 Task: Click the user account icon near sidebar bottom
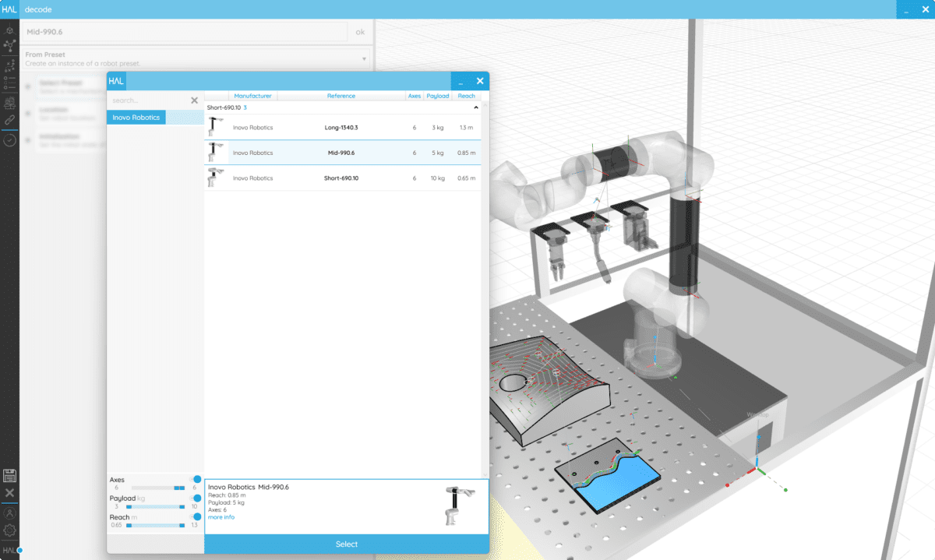point(9,511)
